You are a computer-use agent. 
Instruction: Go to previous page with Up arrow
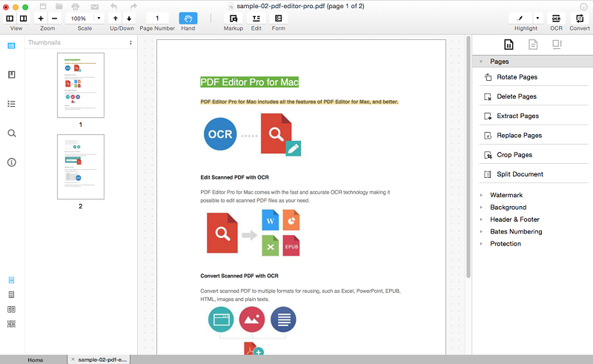pyautogui.click(x=116, y=18)
